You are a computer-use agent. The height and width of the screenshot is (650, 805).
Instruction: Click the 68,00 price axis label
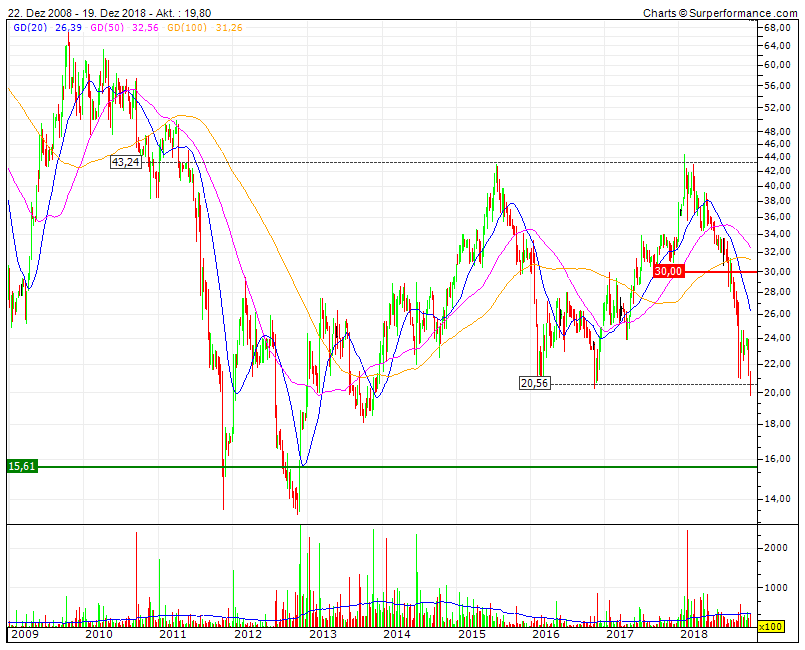click(x=777, y=28)
